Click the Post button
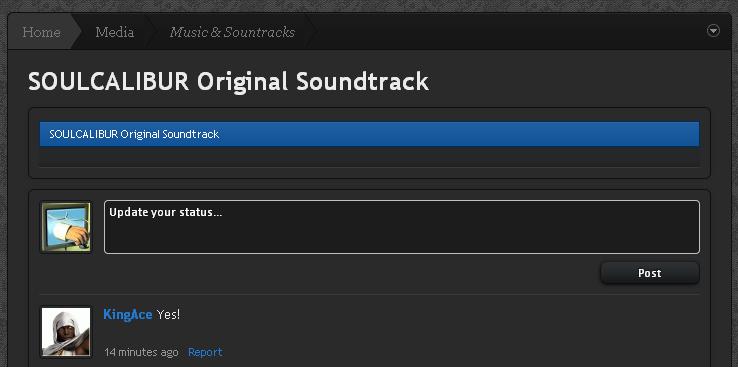The image size is (738, 367). tap(650, 273)
